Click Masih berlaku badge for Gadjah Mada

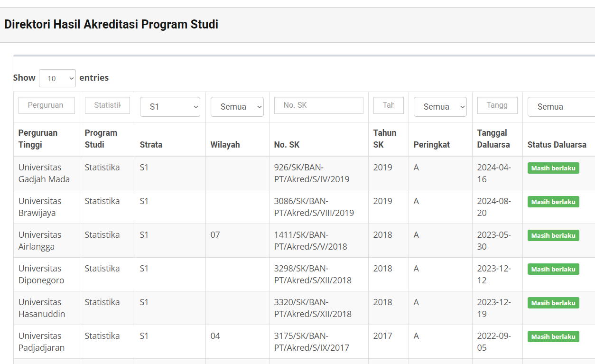(553, 168)
